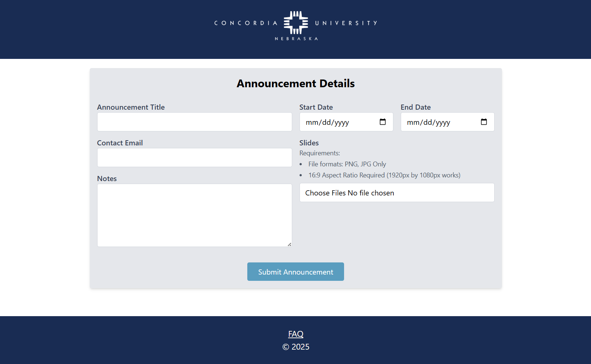Screen dimensions: 591x364
Task: Click the Contact Email input field
Action: click(194, 158)
